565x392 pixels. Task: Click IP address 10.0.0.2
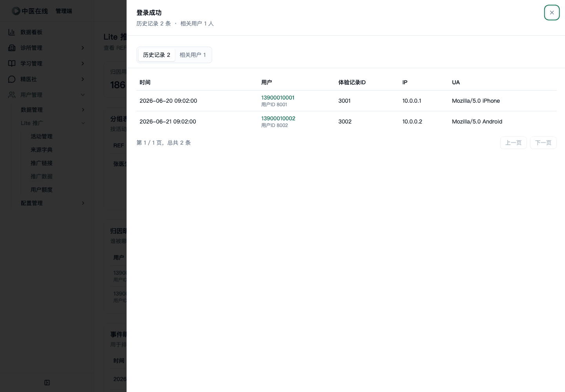pos(412,122)
